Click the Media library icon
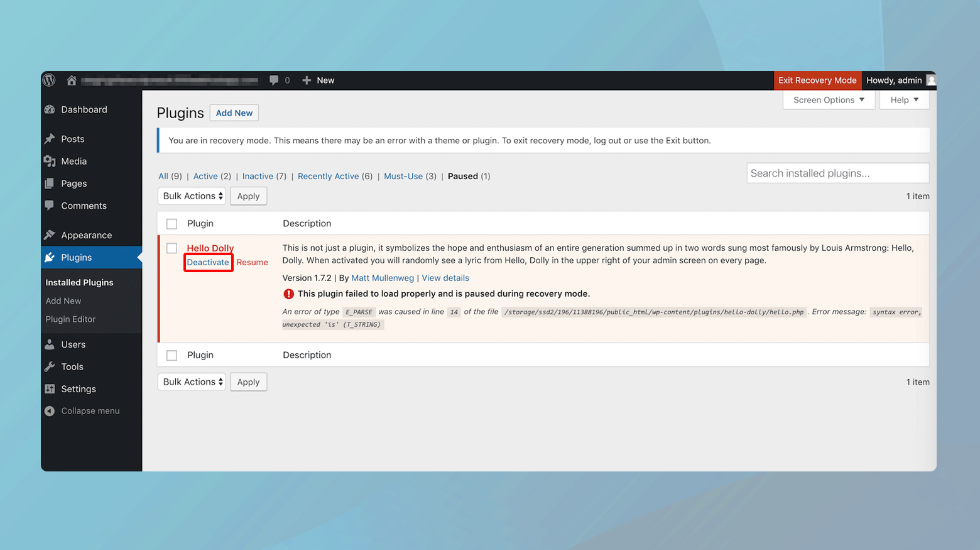The height and width of the screenshot is (550, 980). click(x=51, y=161)
